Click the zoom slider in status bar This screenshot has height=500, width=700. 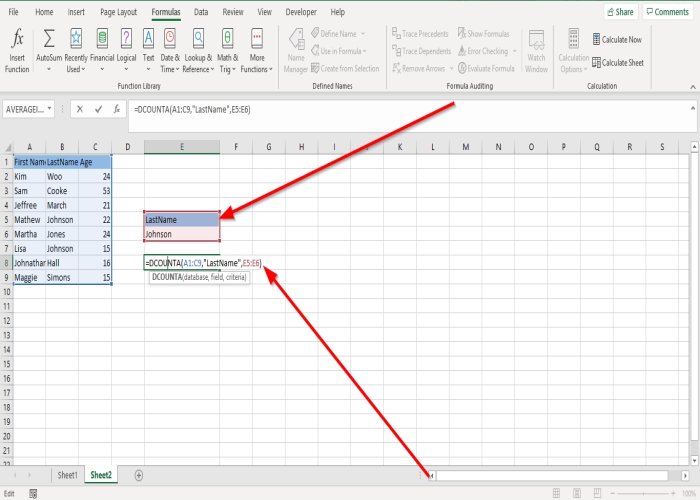643,493
